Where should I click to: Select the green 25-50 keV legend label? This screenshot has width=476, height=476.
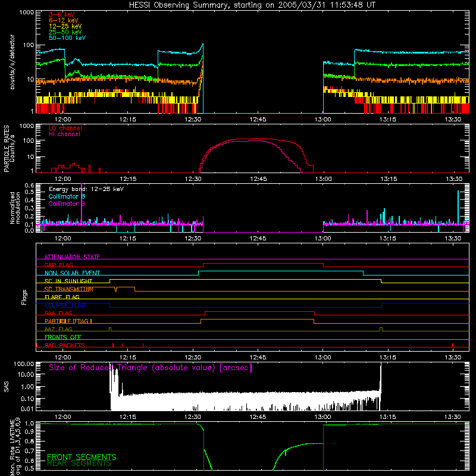click(65, 32)
